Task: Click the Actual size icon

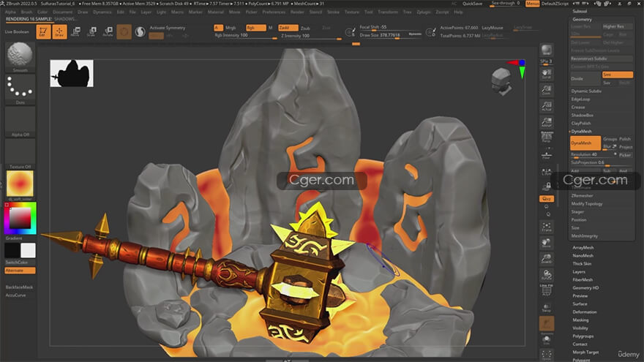Action: 546,106
